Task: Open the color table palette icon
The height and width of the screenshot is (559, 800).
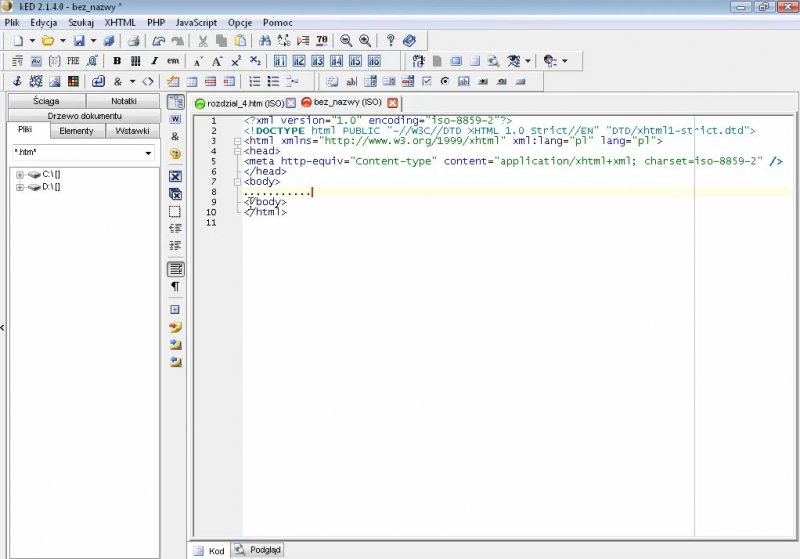Action: click(73, 81)
